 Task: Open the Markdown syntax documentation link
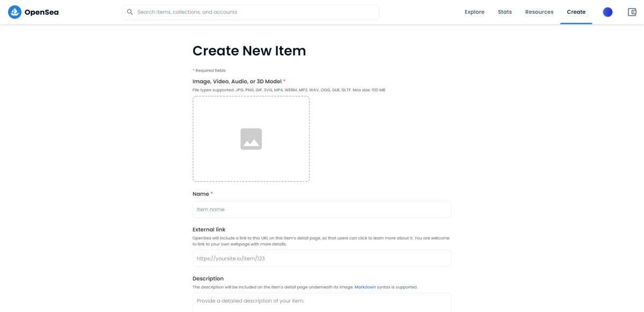[x=365, y=287]
